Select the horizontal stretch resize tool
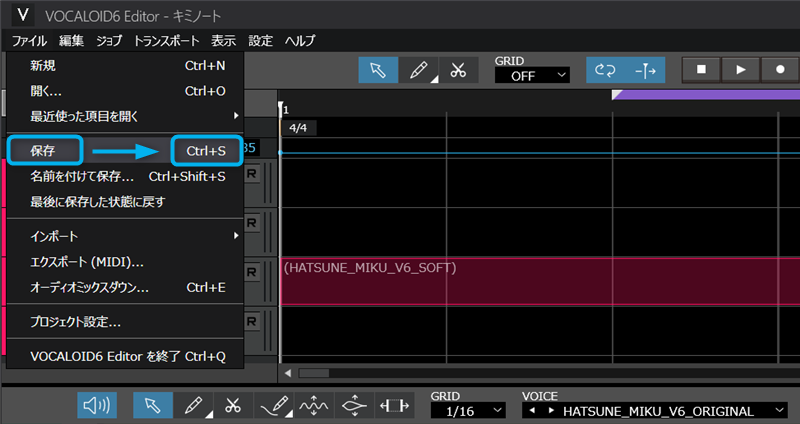The image size is (800, 424). 394,406
